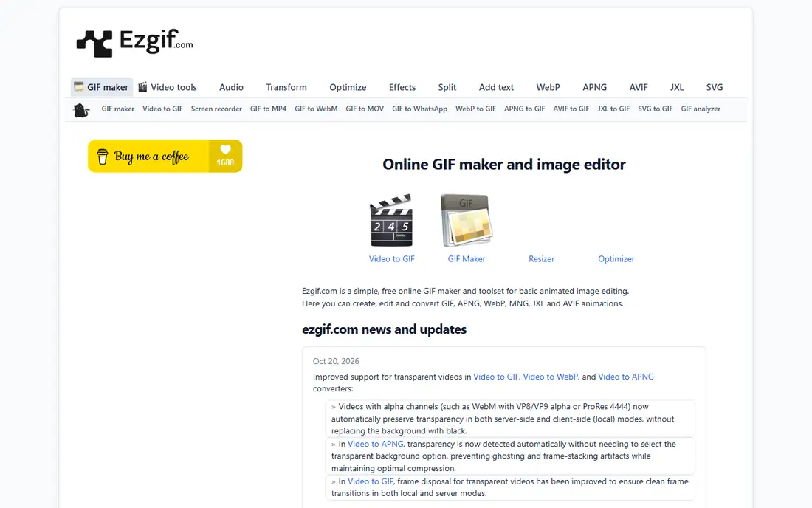Select GIF to WhatsApp in submenu
Image resolution: width=812 pixels, height=508 pixels.
tap(419, 109)
